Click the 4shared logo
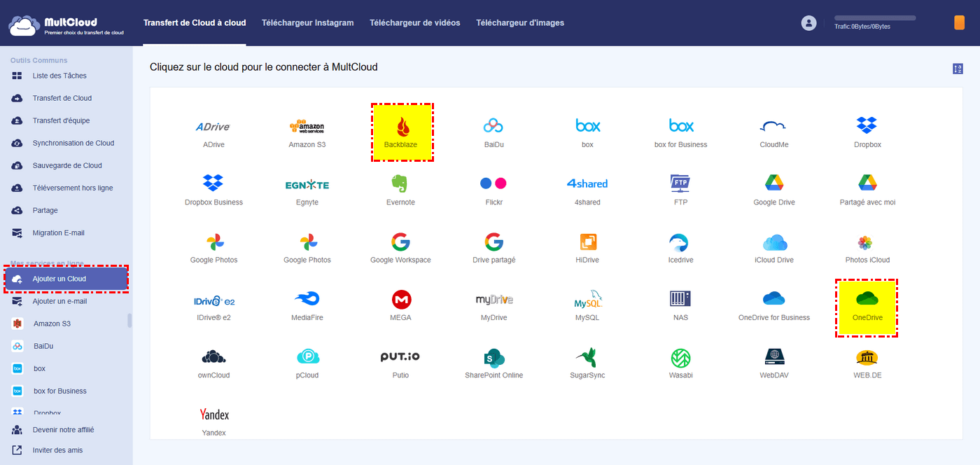The width and height of the screenshot is (980, 465). coord(587,183)
